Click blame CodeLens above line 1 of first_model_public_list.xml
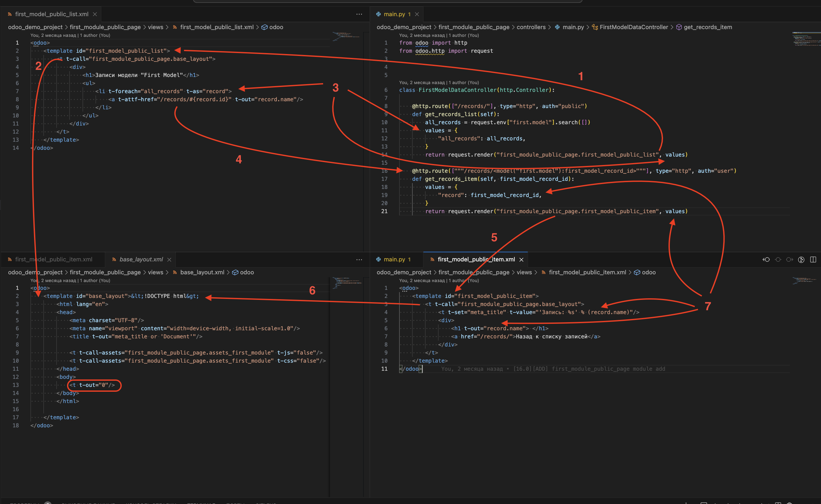Image resolution: width=821 pixels, height=504 pixels. click(70, 35)
